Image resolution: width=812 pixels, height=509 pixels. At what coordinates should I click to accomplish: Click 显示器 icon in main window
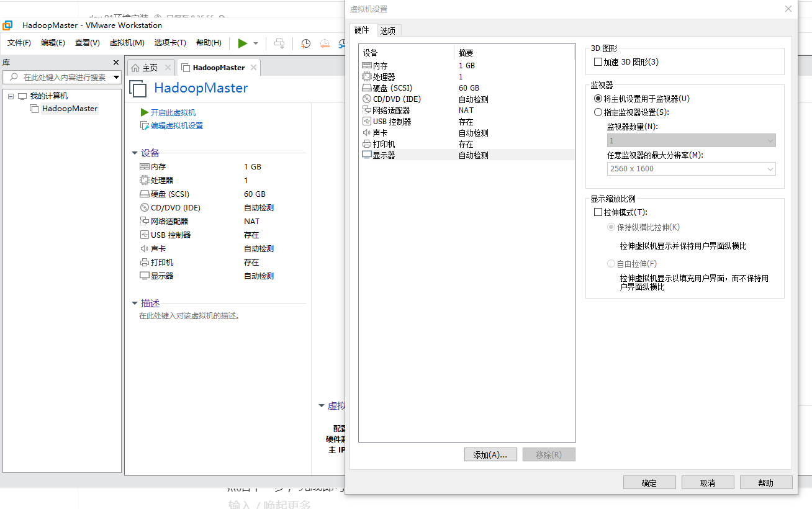(x=145, y=276)
